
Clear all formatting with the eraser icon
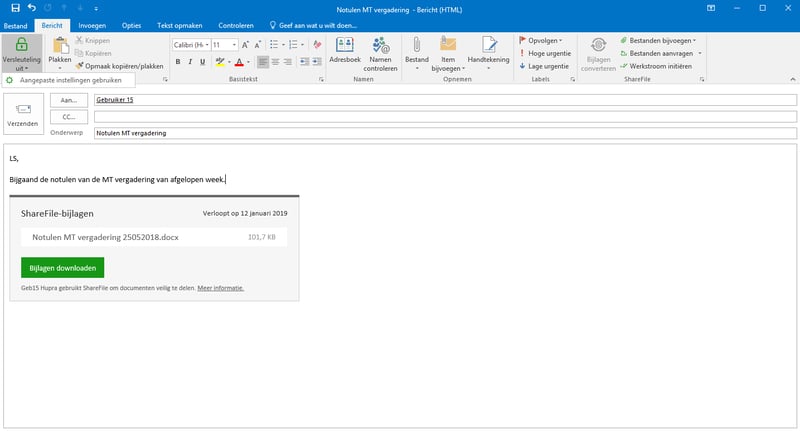(317, 45)
